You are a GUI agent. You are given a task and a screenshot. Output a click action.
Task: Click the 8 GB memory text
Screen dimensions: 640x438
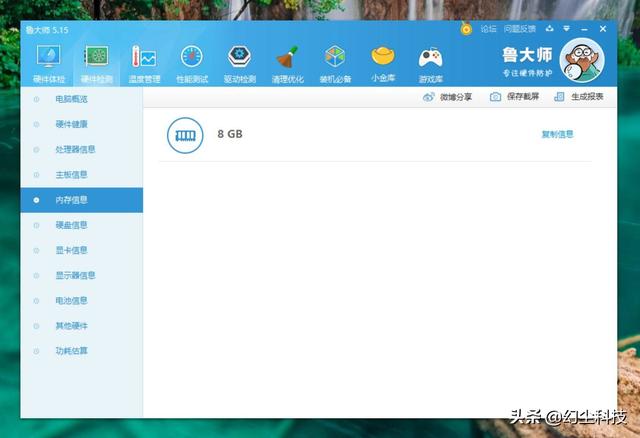(x=230, y=134)
